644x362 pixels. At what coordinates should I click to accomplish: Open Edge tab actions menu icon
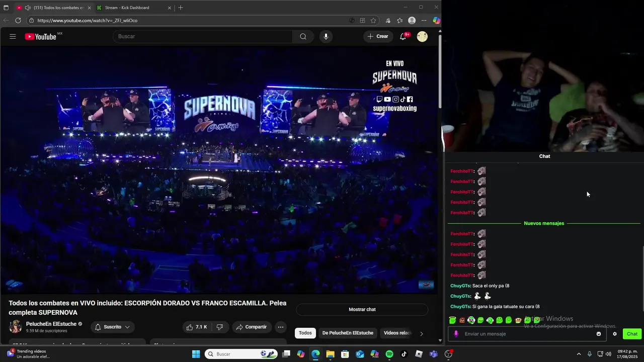(x=6, y=8)
